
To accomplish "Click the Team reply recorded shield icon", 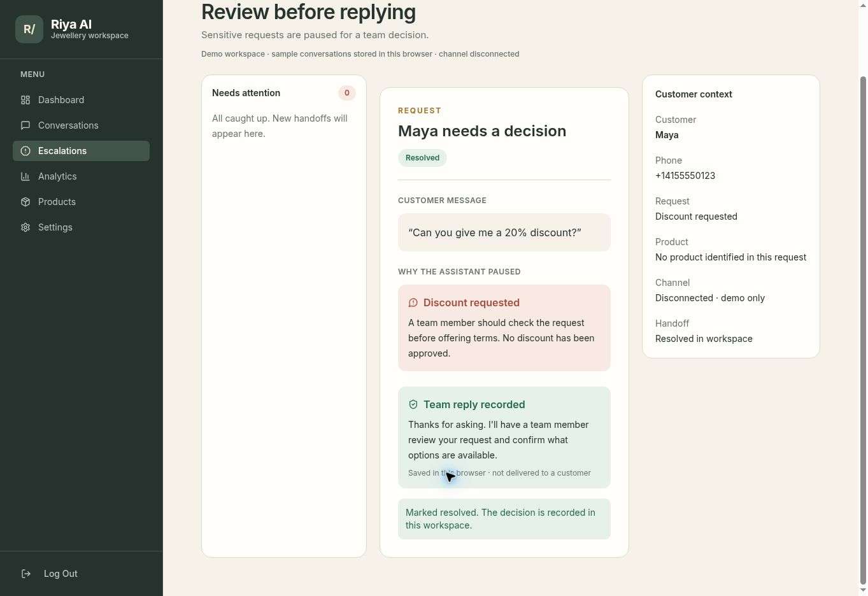I will tap(413, 404).
